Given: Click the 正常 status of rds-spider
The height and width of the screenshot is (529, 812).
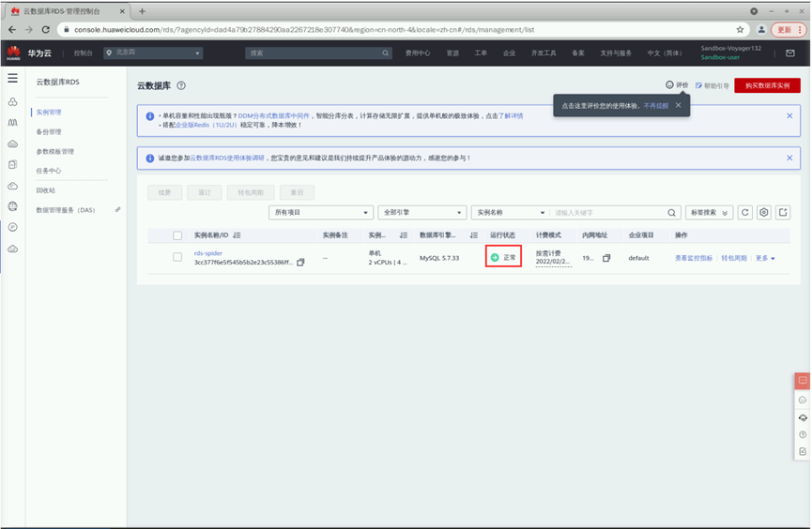Looking at the screenshot, I should tap(503, 257).
